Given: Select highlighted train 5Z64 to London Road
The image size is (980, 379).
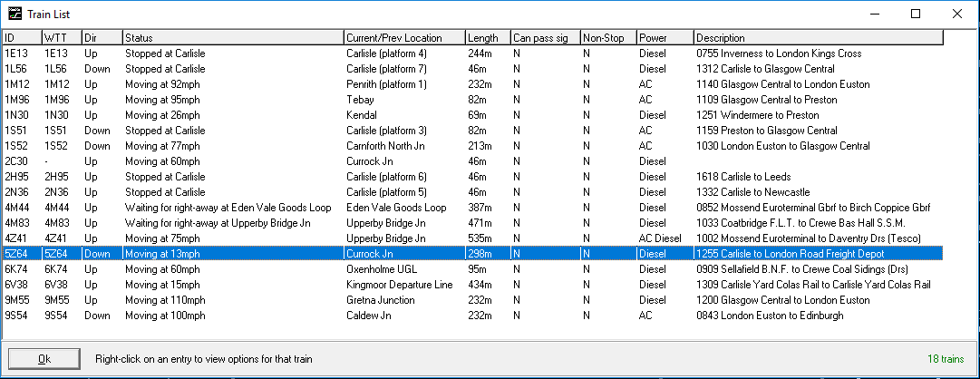Looking at the screenshot, I should pyautogui.click(x=472, y=254).
